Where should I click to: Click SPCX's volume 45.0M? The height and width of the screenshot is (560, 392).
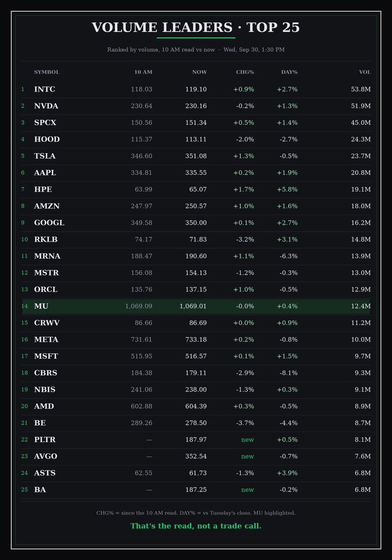361,122
